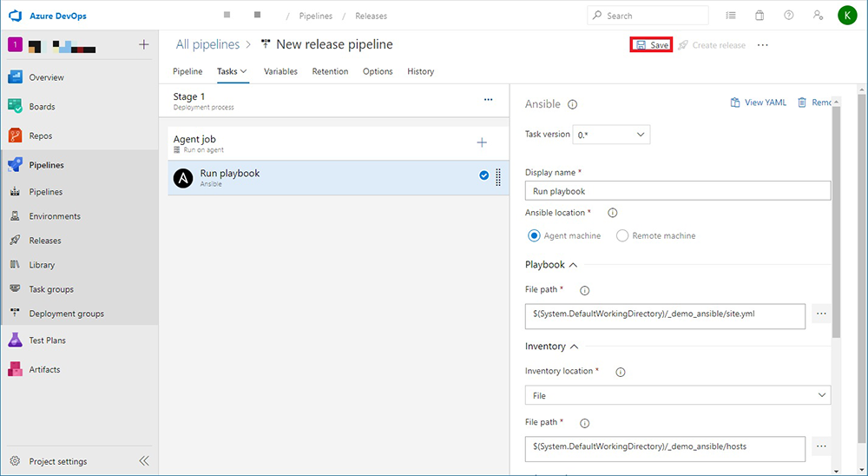Open the Inventory location File dropdown

[678, 395]
